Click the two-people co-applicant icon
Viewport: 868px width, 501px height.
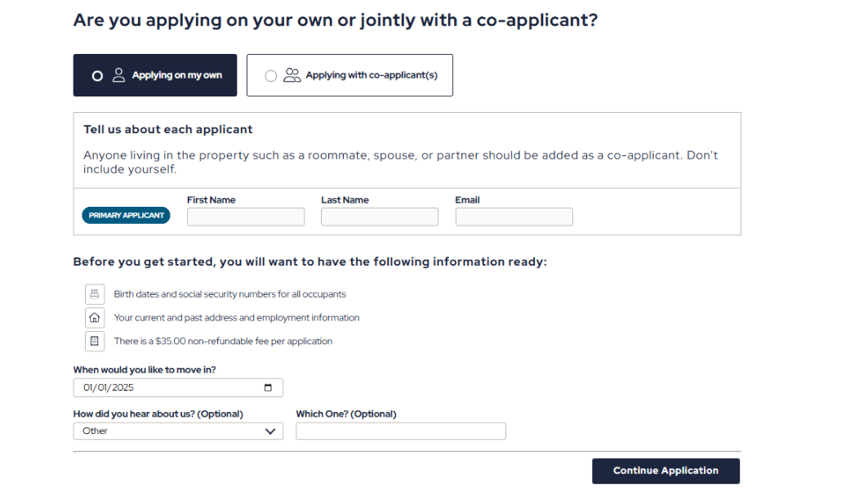click(x=292, y=75)
